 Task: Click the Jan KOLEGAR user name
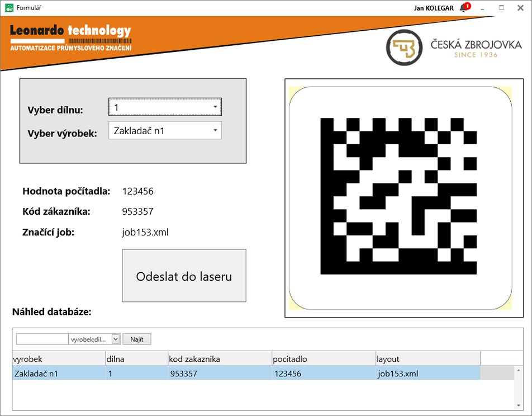[x=434, y=8]
